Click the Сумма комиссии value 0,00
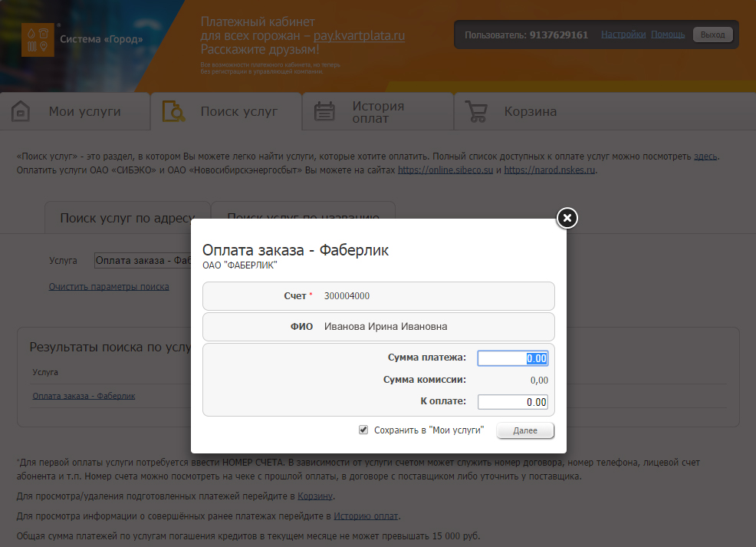 (539, 380)
